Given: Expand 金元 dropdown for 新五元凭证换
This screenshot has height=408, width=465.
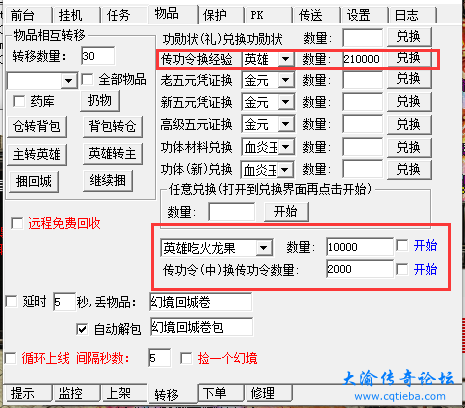Looking at the screenshot, I should pyautogui.click(x=285, y=102).
